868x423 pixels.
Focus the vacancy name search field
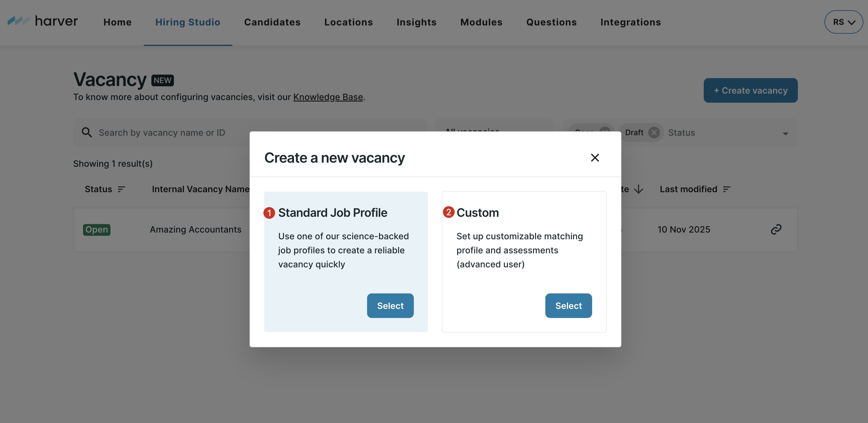[x=168, y=133]
